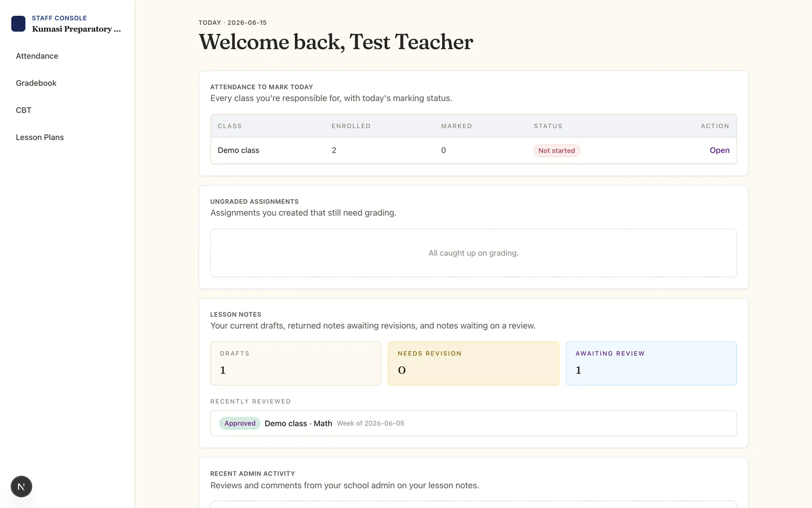Open the Next.js dev tools badge

(21, 487)
